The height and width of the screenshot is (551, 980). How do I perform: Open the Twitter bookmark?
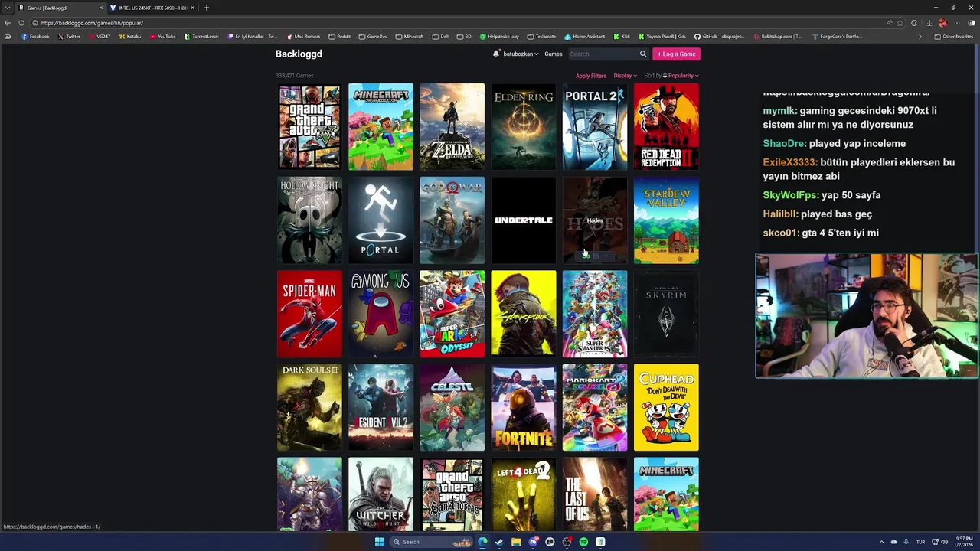[x=69, y=36]
